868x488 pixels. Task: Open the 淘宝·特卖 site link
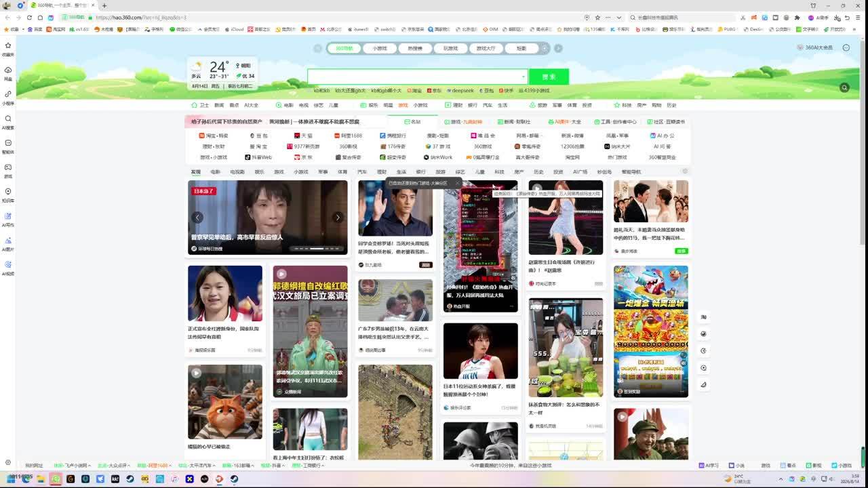point(213,136)
